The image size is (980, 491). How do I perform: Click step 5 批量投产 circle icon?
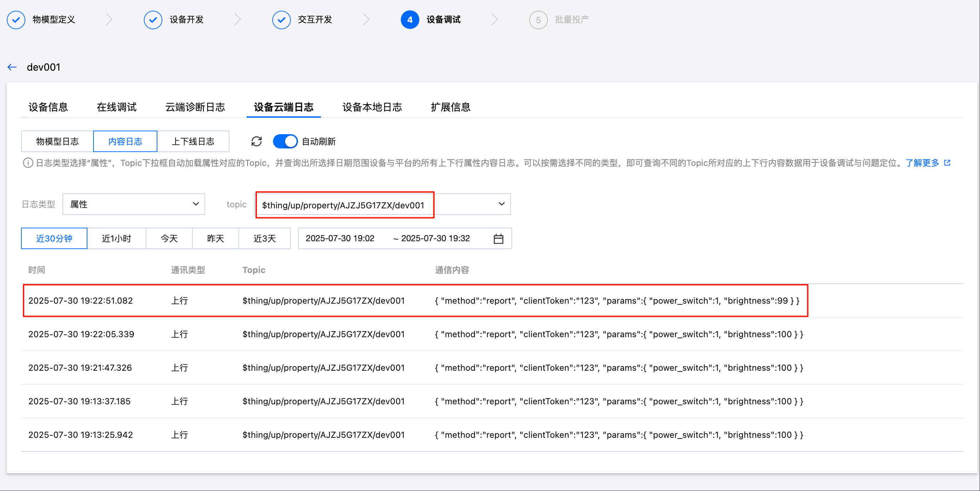click(x=538, y=20)
